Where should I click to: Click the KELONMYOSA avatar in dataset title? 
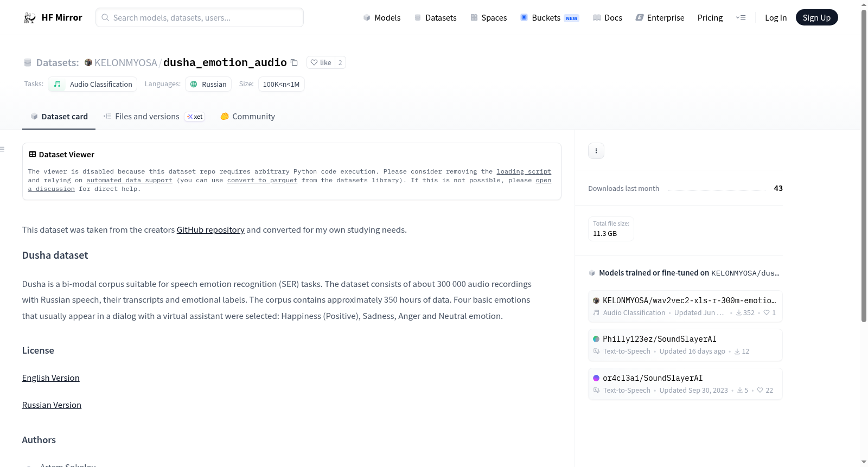point(88,62)
